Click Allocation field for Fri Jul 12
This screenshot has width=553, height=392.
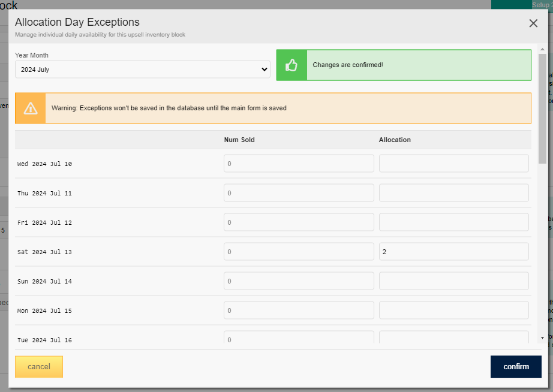pyautogui.click(x=454, y=222)
